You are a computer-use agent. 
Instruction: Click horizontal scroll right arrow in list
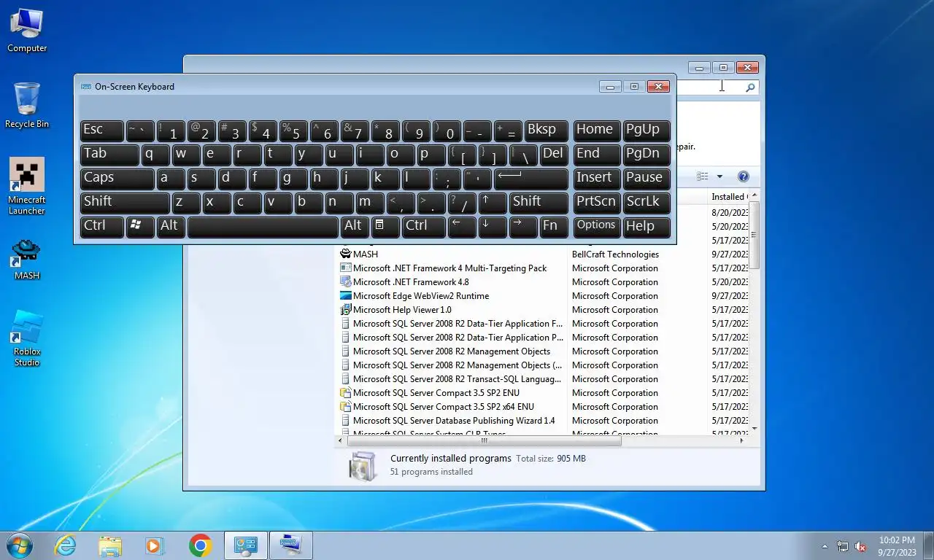[x=742, y=440]
